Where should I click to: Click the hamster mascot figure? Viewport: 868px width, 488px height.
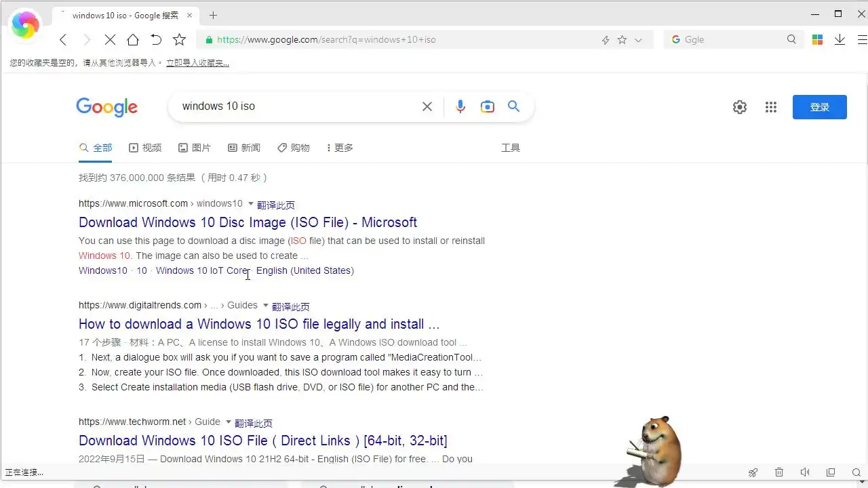[651, 451]
